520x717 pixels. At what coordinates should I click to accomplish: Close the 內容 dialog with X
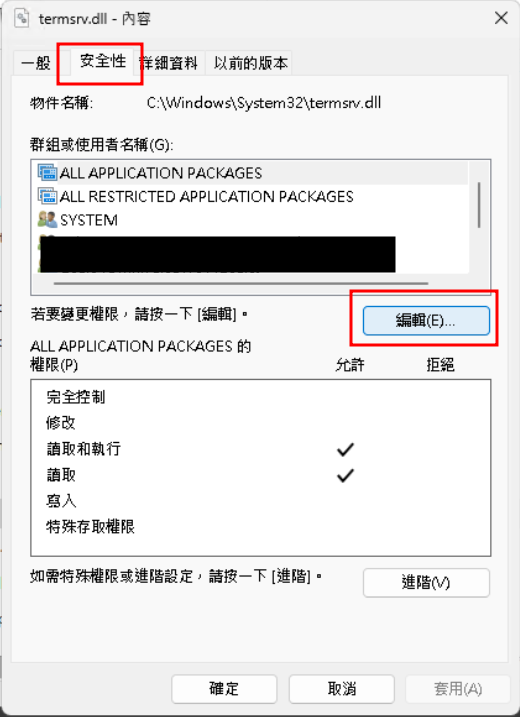pos(501,18)
